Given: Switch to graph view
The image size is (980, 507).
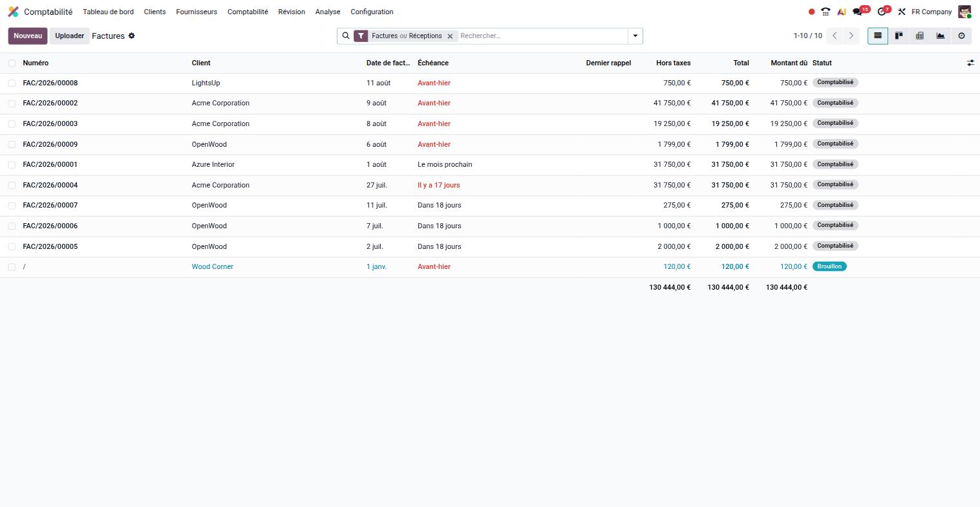Looking at the screenshot, I should (941, 36).
